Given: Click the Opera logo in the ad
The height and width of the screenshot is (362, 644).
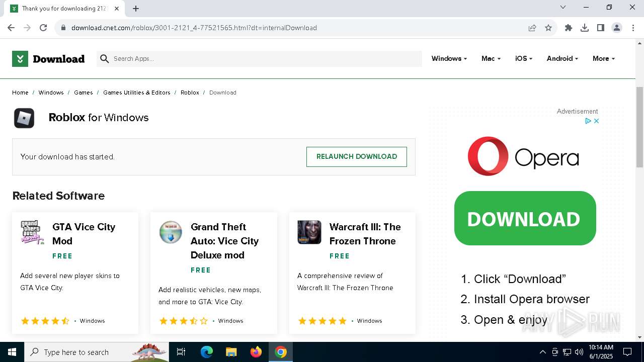Looking at the screenshot, I should (x=523, y=156).
